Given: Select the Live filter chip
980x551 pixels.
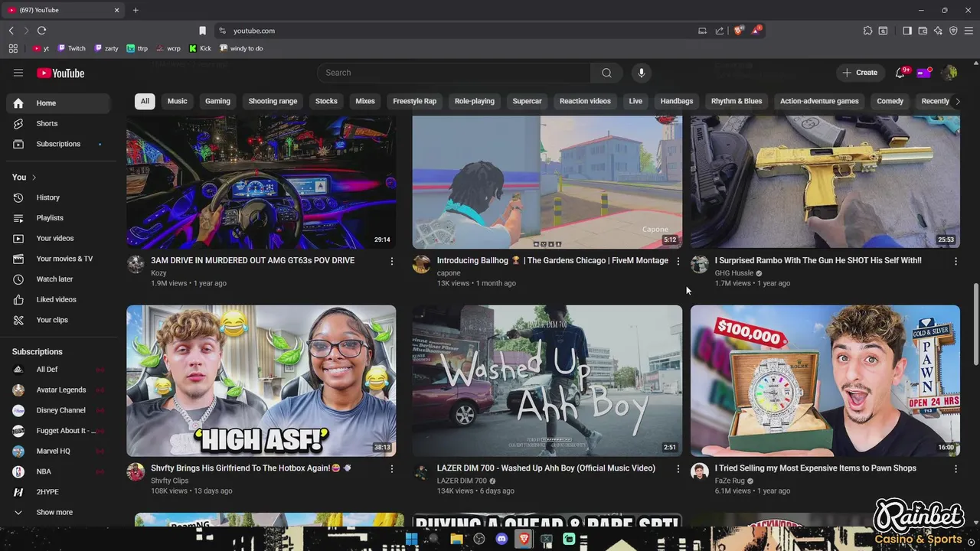Looking at the screenshot, I should (635, 101).
